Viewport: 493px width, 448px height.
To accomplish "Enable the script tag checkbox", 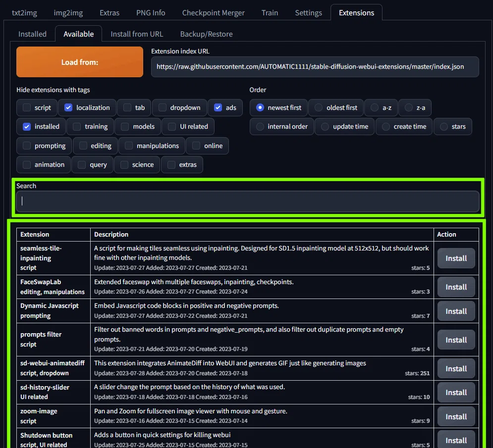I will coord(27,107).
